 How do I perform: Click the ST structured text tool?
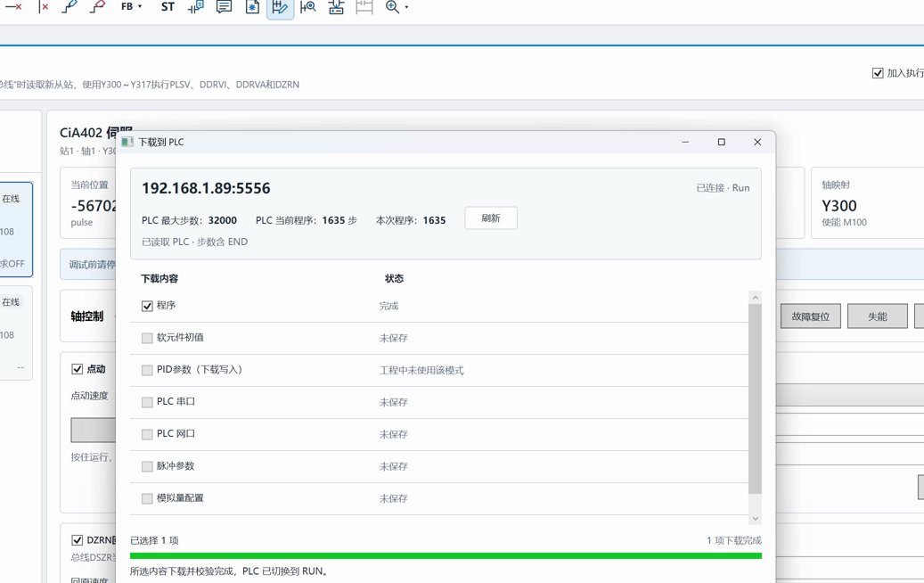click(168, 6)
